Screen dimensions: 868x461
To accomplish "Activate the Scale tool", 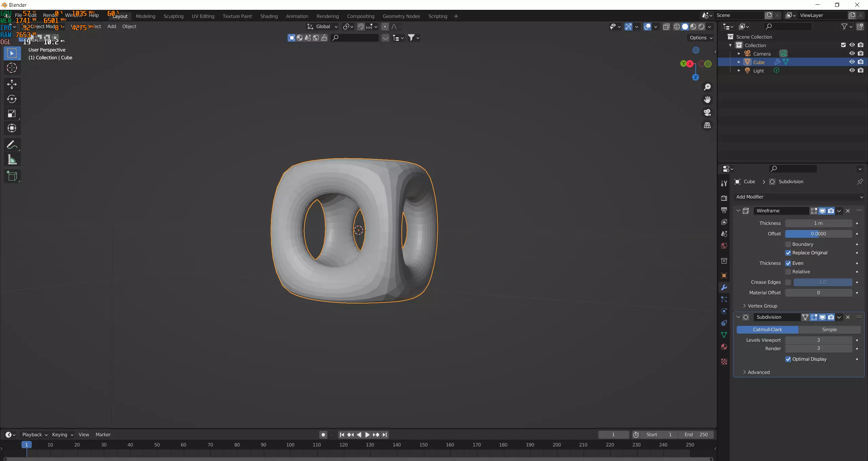I will [x=12, y=113].
